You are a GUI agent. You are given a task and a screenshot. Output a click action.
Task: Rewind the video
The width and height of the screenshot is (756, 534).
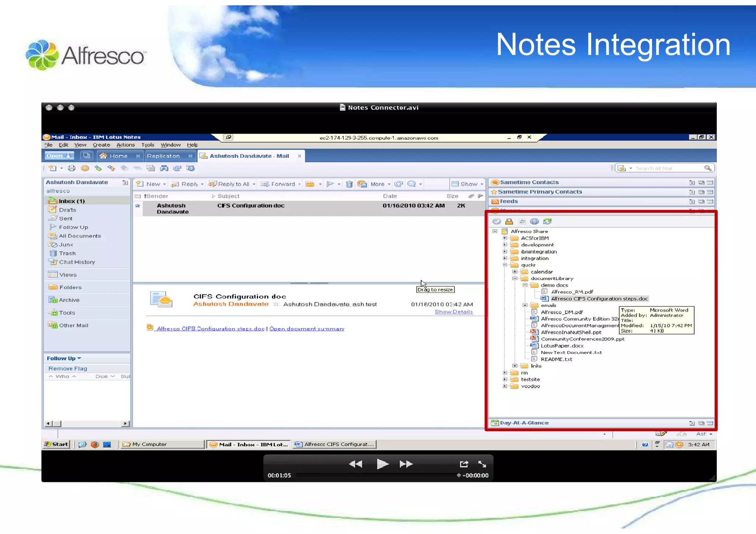coord(355,464)
